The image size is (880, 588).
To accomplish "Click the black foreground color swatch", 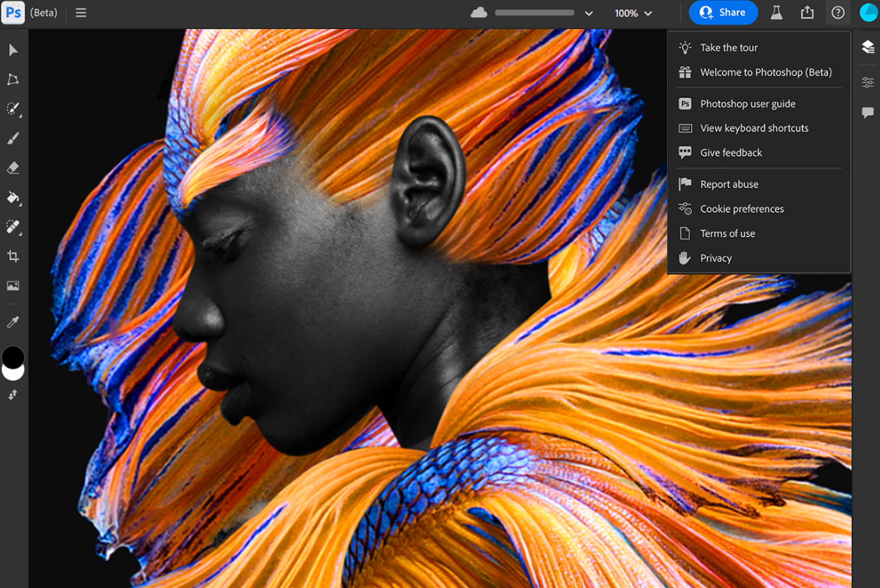I will [13, 355].
